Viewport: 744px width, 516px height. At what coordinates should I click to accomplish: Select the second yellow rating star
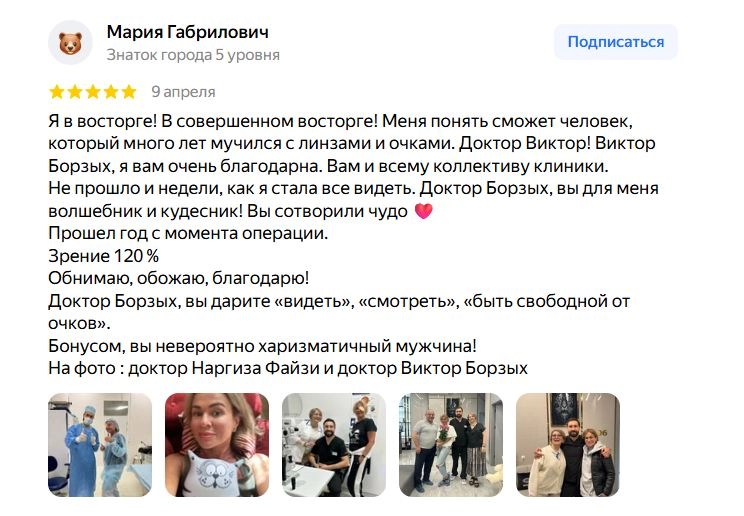[x=75, y=92]
